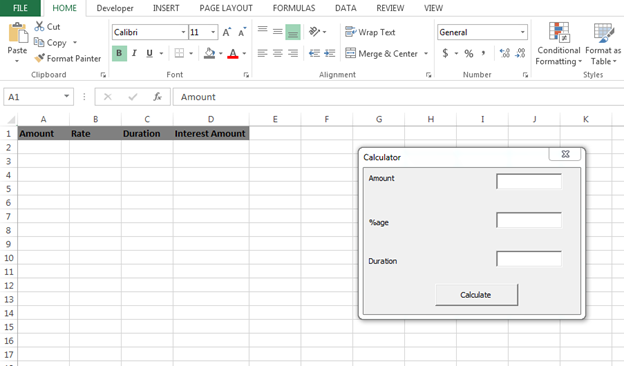Confirm formula entry check icon
This screenshot has height=366, width=624.
(x=133, y=97)
